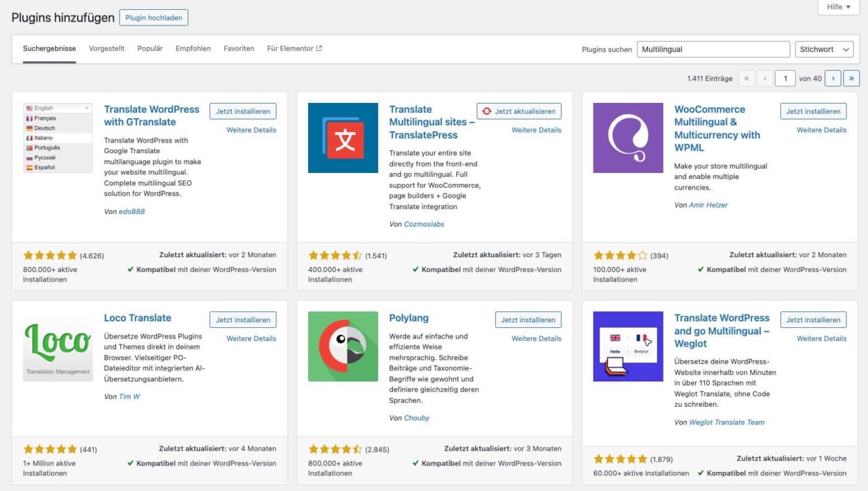Screen dimensions: 868x491
Task: Click the 1+ Million aktive Installationen text
Action: pyautogui.click(x=50, y=468)
